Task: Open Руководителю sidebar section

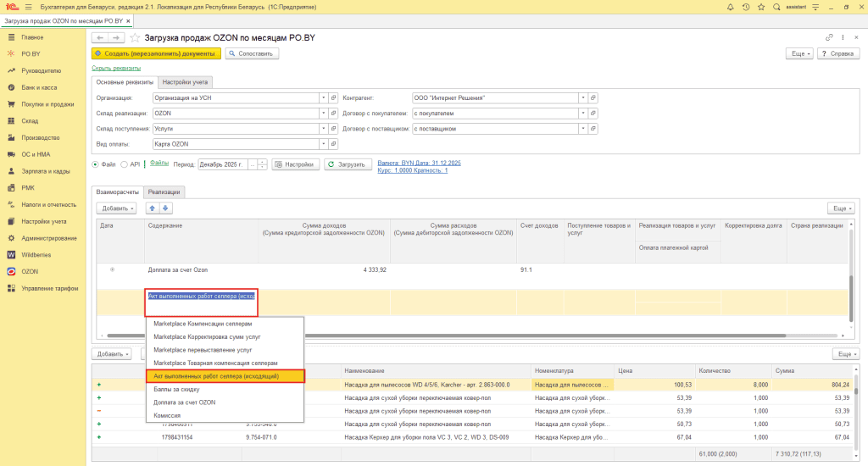Action: coord(41,71)
